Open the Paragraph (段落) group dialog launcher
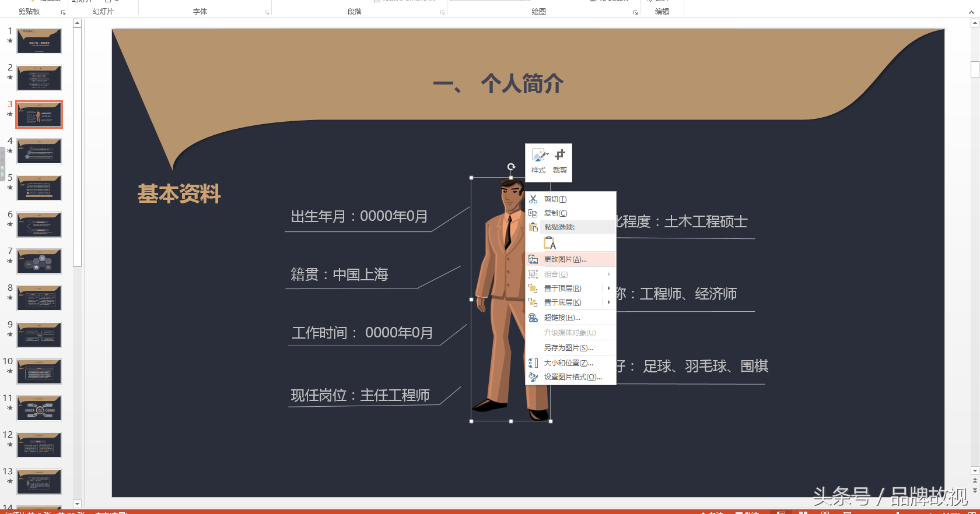 coord(442,12)
